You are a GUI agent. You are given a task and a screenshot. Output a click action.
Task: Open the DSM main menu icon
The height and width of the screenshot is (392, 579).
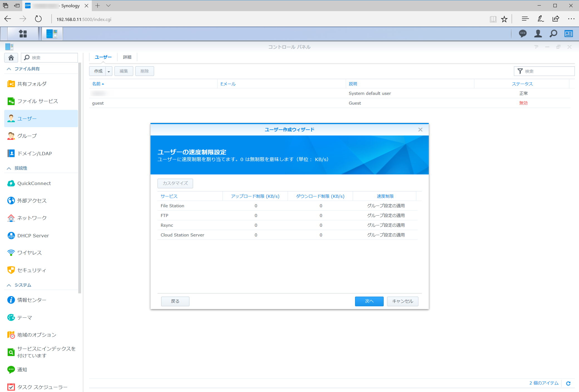pos(23,34)
